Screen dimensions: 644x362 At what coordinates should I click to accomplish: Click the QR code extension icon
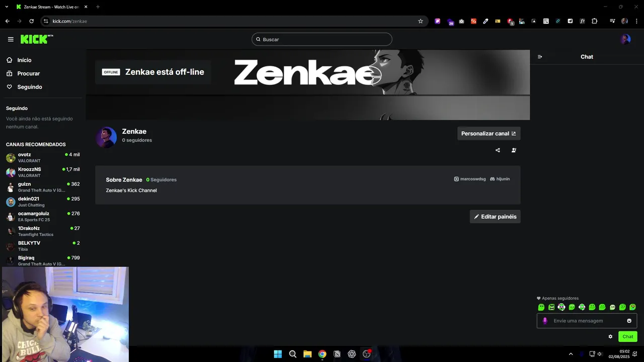coord(546,21)
